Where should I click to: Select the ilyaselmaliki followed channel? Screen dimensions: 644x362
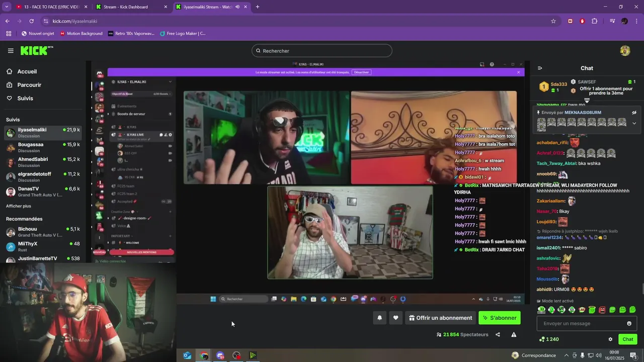point(43,133)
